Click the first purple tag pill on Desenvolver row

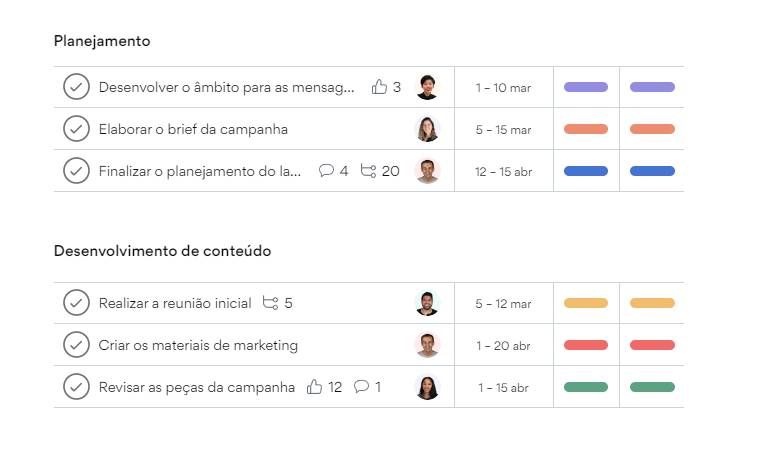(586, 87)
